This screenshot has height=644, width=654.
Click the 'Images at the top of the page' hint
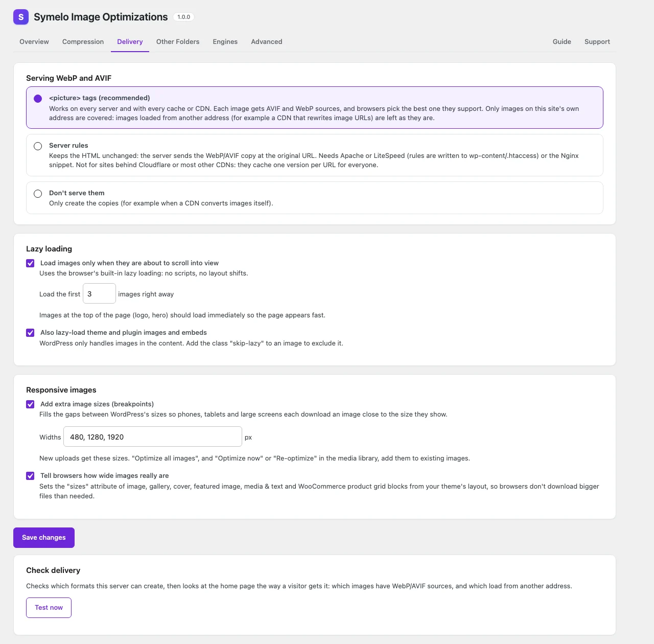[182, 315]
